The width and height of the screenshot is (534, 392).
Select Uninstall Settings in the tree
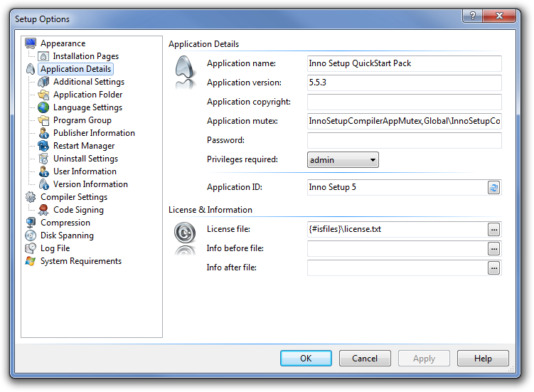[85, 159]
